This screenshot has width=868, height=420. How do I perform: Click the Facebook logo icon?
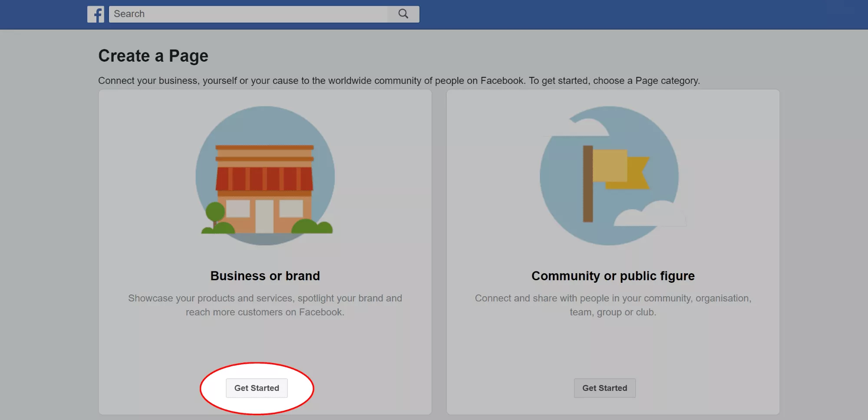tap(96, 14)
